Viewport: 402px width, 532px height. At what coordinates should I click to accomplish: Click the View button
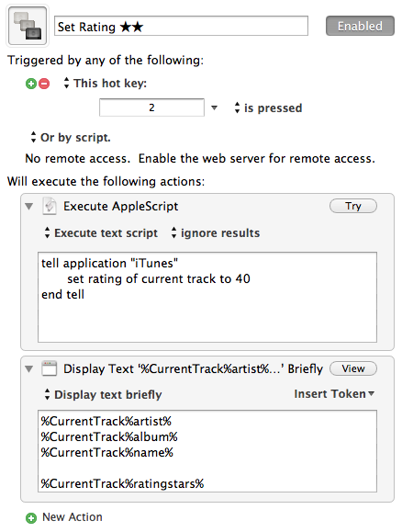click(x=353, y=368)
